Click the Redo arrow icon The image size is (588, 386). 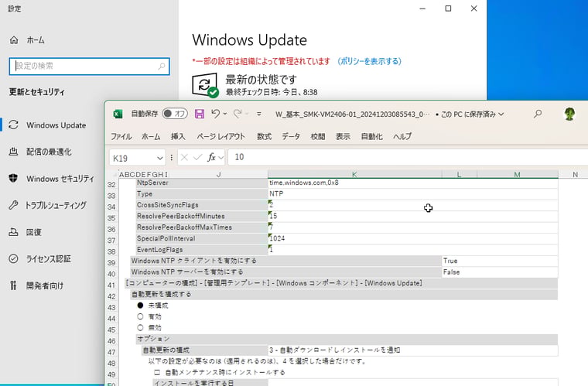pos(238,113)
